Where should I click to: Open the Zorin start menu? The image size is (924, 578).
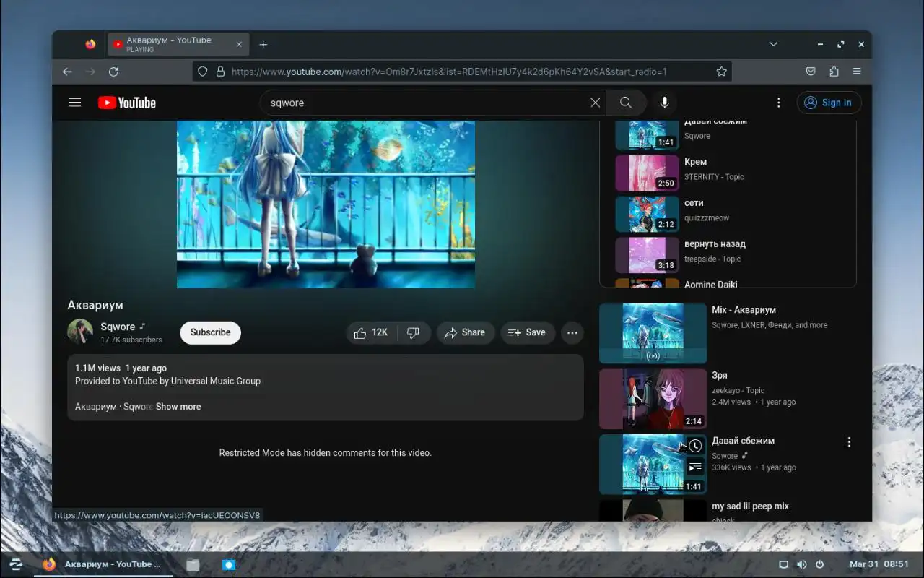pyautogui.click(x=16, y=564)
